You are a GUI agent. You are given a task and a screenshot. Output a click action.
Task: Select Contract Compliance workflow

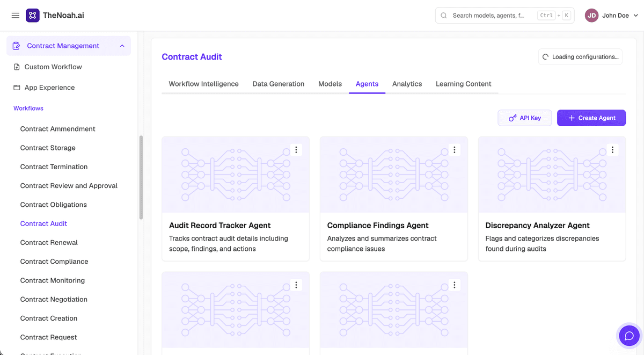(54, 262)
